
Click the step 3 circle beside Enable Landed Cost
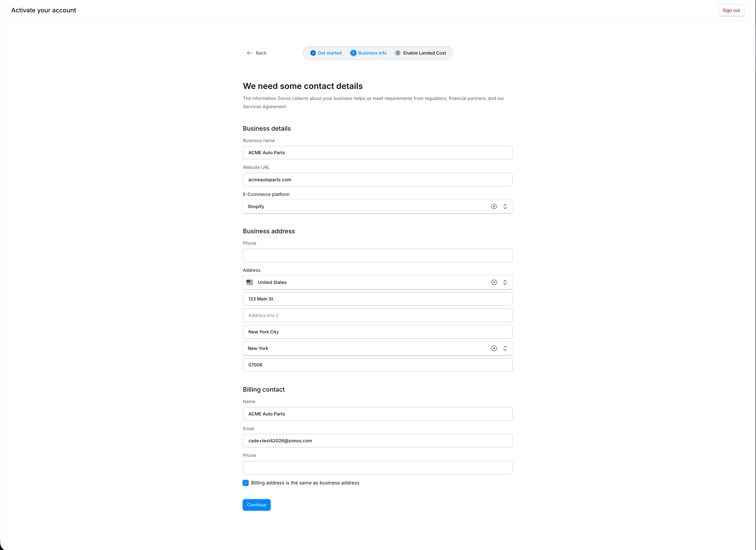[397, 53]
